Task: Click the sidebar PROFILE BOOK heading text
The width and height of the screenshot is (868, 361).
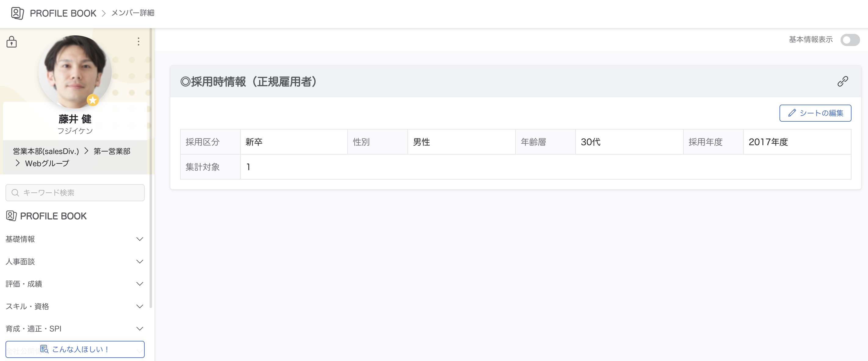Action: [53, 216]
